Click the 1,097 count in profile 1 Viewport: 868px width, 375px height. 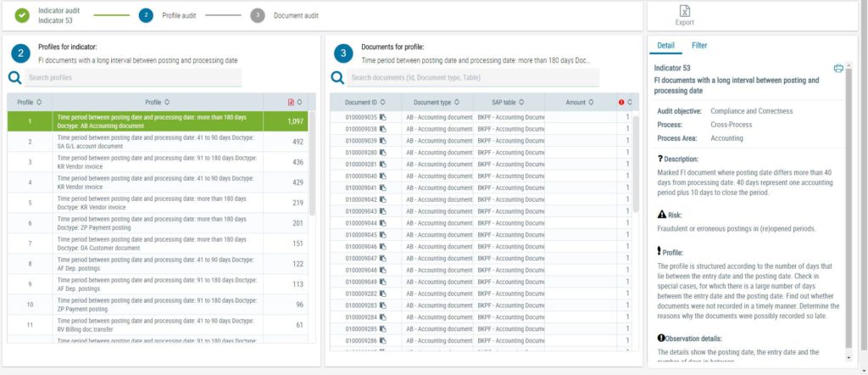[x=296, y=121]
